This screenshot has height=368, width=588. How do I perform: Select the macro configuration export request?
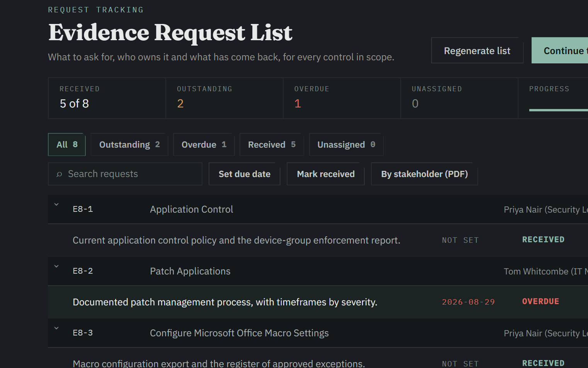(219, 363)
